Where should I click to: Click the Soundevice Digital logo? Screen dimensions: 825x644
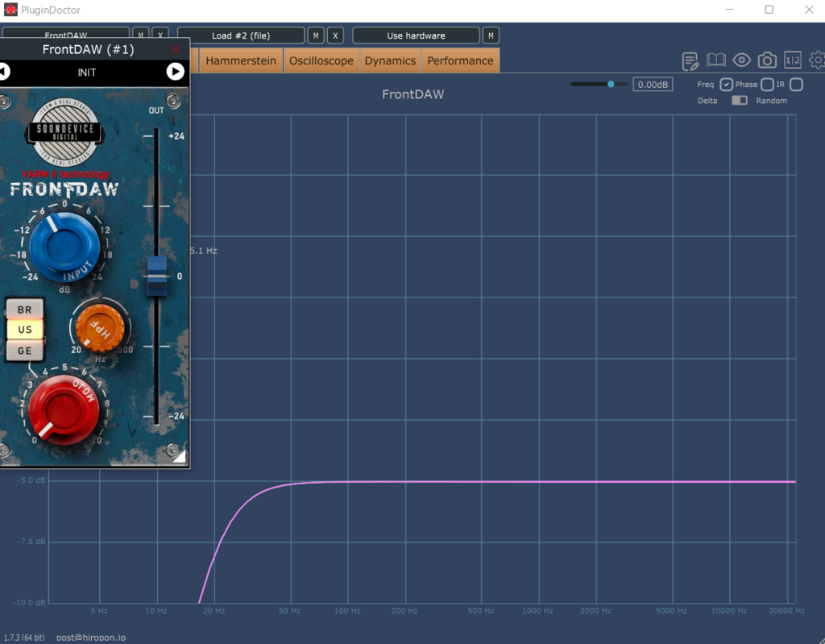[x=64, y=132]
